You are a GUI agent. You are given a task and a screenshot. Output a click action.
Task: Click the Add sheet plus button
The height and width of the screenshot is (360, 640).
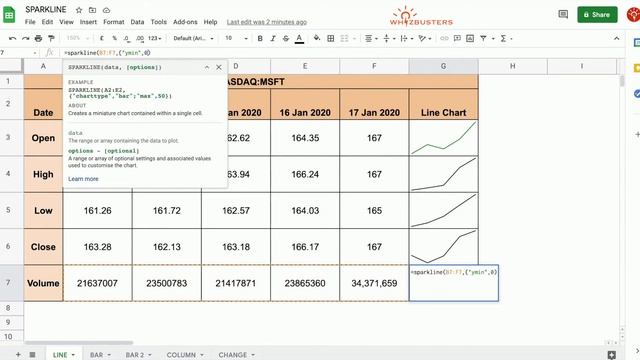[x=18, y=355]
